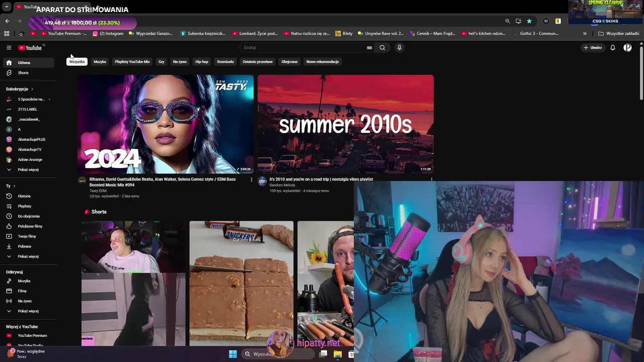Open the on-screen keyboard icon in search box
The height and width of the screenshot is (362, 644).
pos(369,48)
